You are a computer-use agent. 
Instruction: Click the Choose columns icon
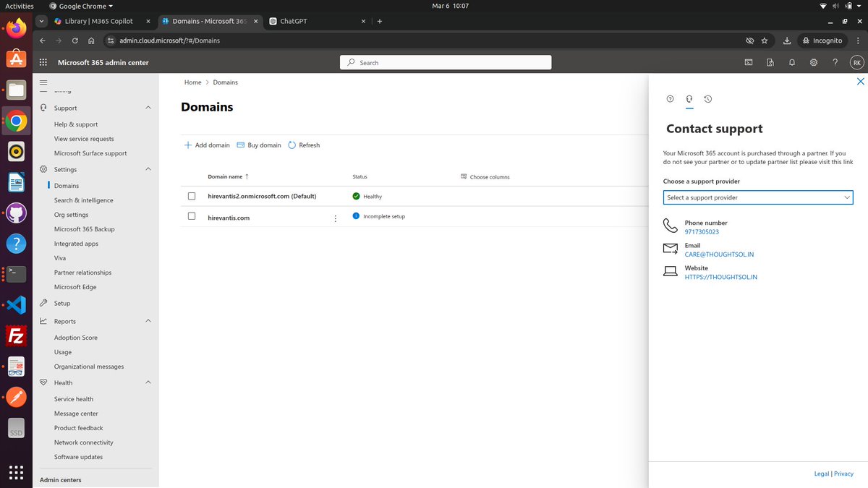(x=464, y=176)
